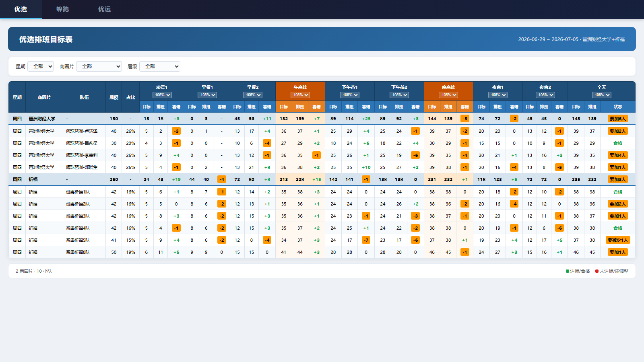This screenshot has width=644, height=362.
Task: Click 琶洲财经大学 in the summary row
Action: pyautogui.click(x=42, y=119)
